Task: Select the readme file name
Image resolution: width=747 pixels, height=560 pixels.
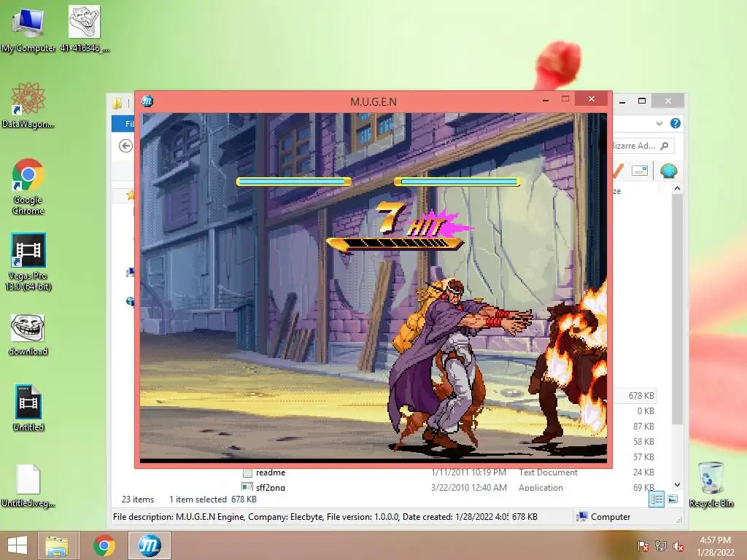Action: tap(271, 472)
